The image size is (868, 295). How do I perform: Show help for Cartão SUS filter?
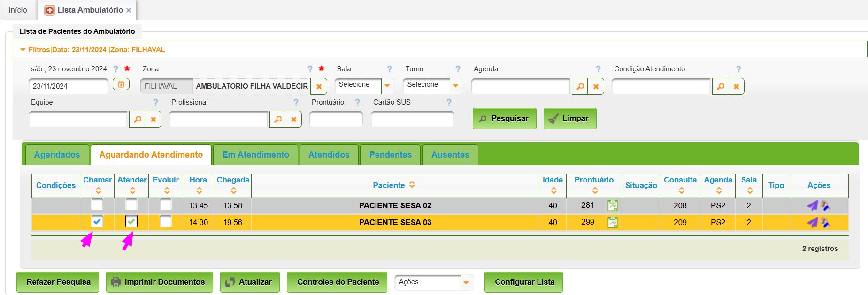449,102
